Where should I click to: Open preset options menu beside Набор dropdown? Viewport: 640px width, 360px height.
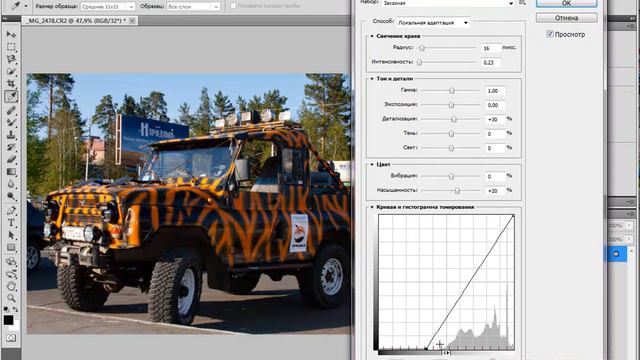(522, 2)
